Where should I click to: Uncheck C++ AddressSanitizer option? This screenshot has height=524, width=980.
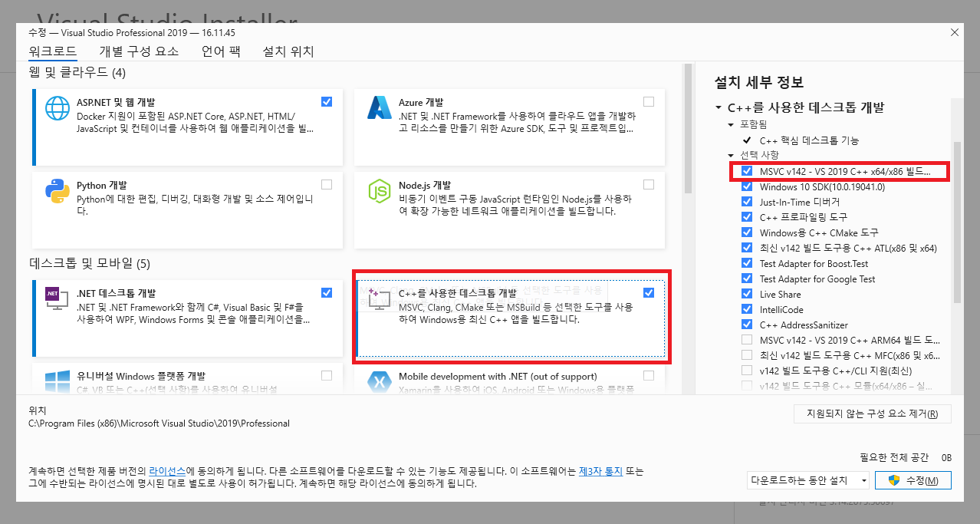click(747, 325)
